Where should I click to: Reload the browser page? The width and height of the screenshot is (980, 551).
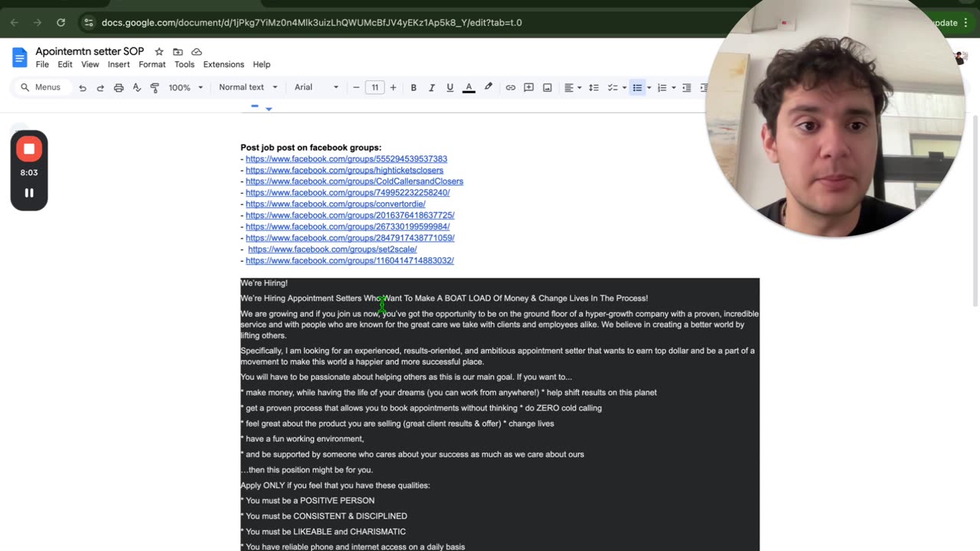(60, 22)
